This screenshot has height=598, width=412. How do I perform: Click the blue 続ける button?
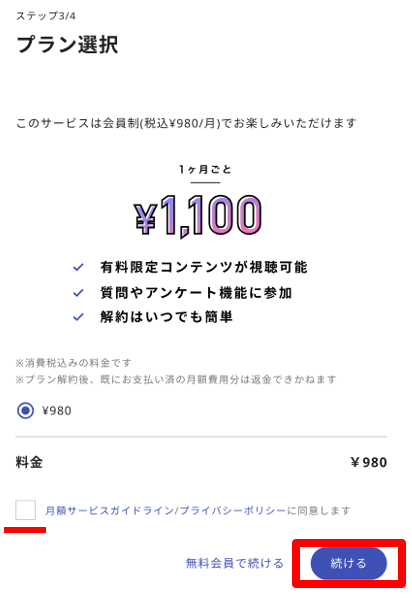tap(349, 563)
